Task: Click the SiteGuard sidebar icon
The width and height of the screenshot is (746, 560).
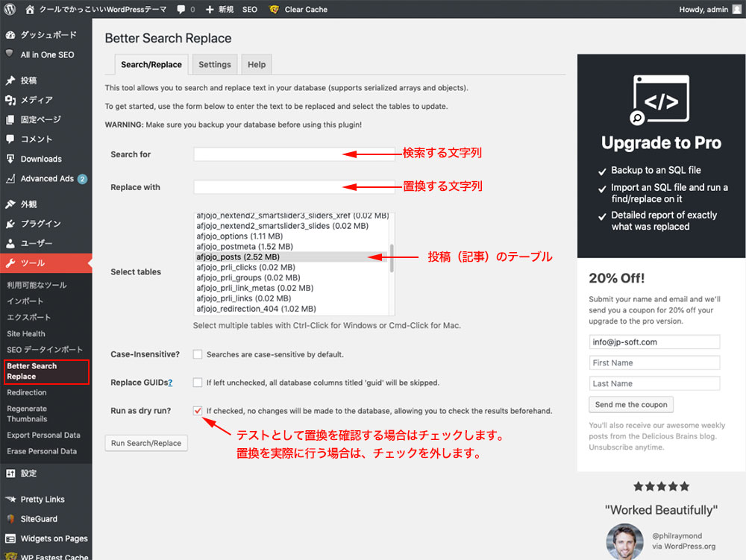Action: click(x=10, y=519)
